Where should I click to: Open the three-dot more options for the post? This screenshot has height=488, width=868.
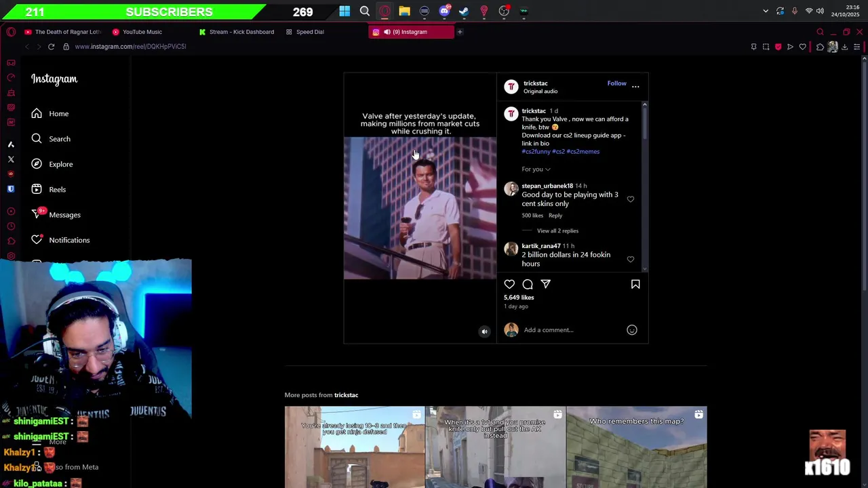635,86
